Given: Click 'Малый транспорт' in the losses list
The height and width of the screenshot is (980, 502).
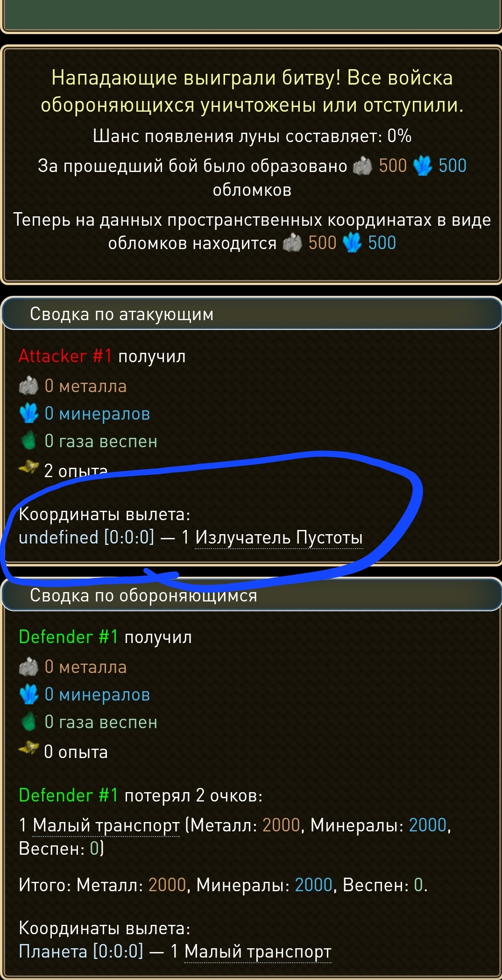Looking at the screenshot, I should [106, 825].
